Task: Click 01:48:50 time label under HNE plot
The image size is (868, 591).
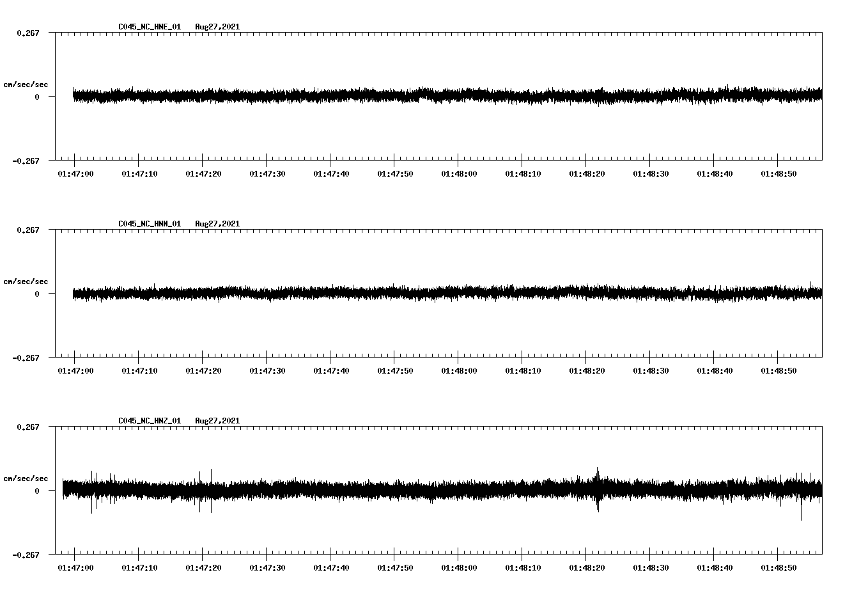Action: tap(779, 173)
